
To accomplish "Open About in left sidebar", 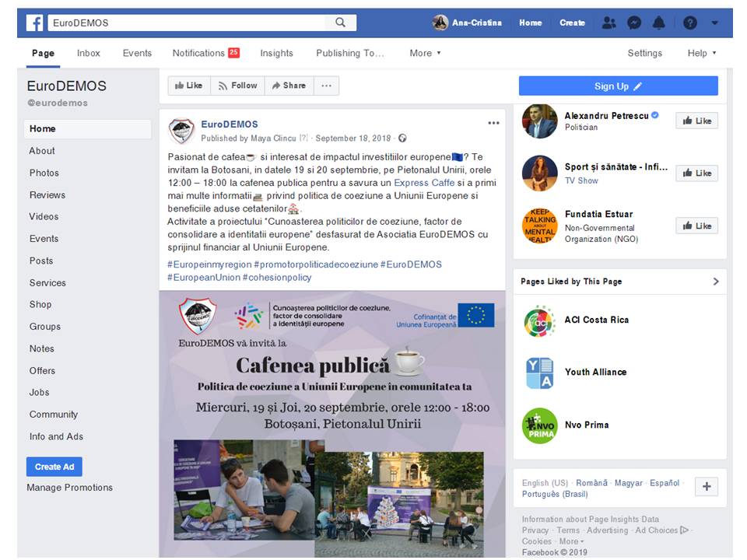I will (x=42, y=151).
